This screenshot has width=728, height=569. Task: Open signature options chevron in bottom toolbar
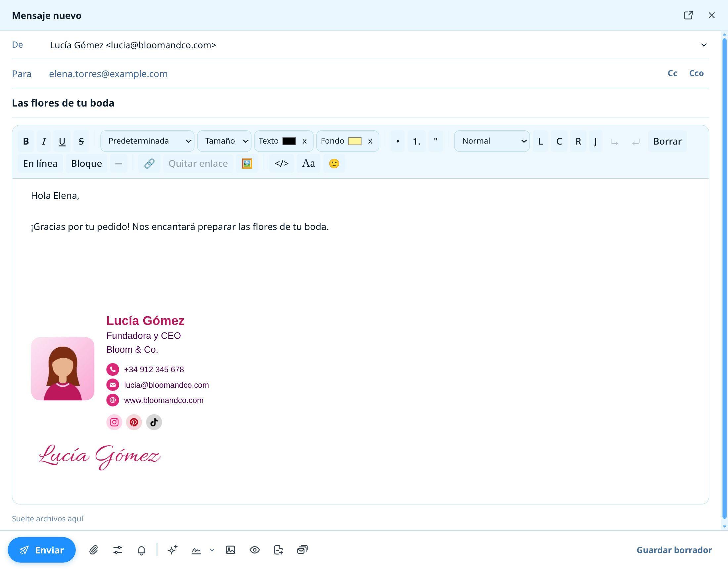212,550
